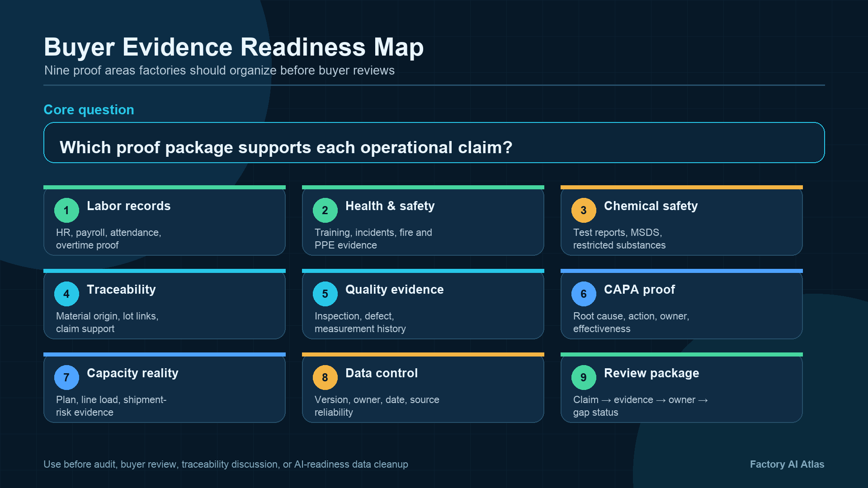This screenshot has width=868, height=488.
Task: Select the 'Data control' card title
Action: pos(381,373)
